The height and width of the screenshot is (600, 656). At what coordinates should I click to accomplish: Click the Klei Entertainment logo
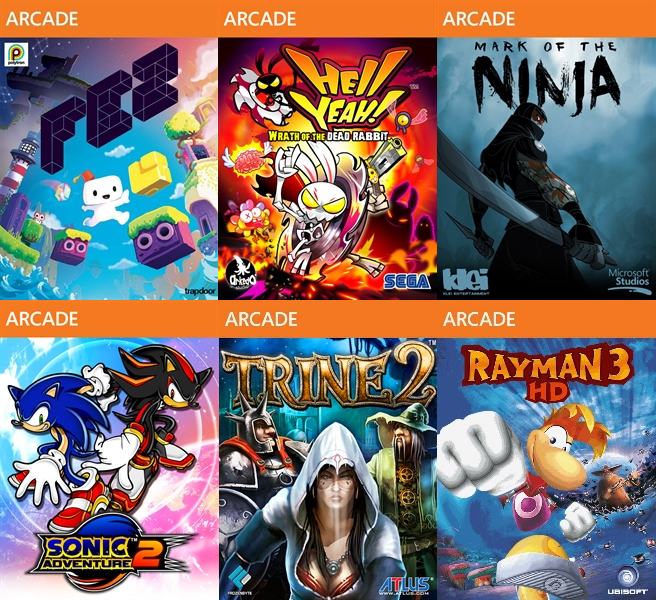coord(466,282)
